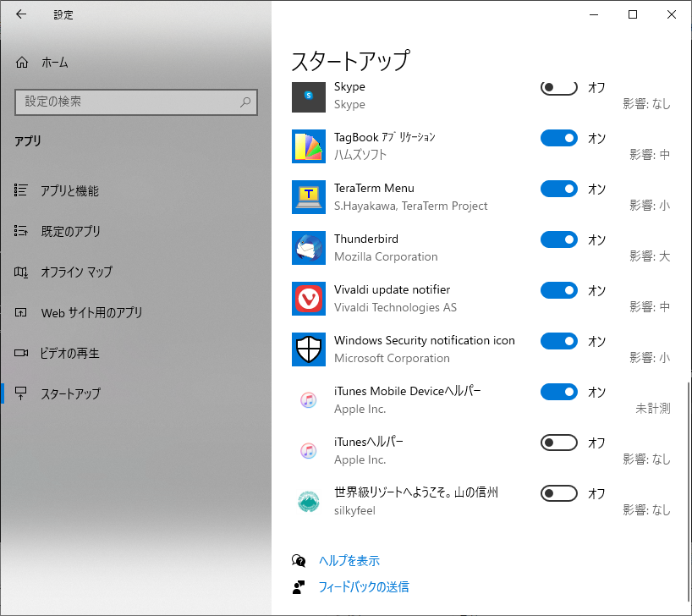Click the iTunes Mobile Device helper icon

pos(309,400)
